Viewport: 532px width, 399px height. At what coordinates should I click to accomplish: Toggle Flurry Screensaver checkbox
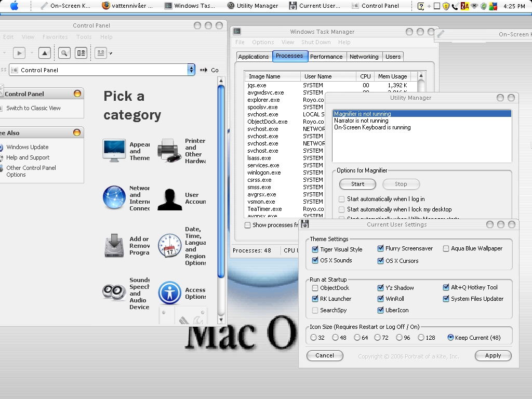[x=380, y=248]
